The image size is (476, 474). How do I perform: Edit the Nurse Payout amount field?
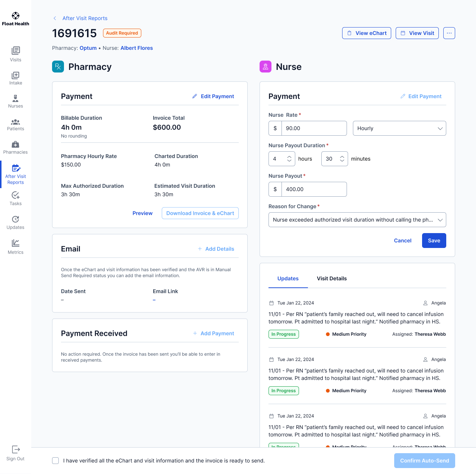[x=314, y=189]
